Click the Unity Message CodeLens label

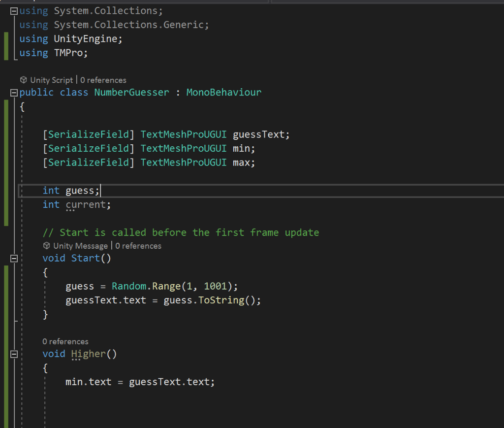[80, 245]
